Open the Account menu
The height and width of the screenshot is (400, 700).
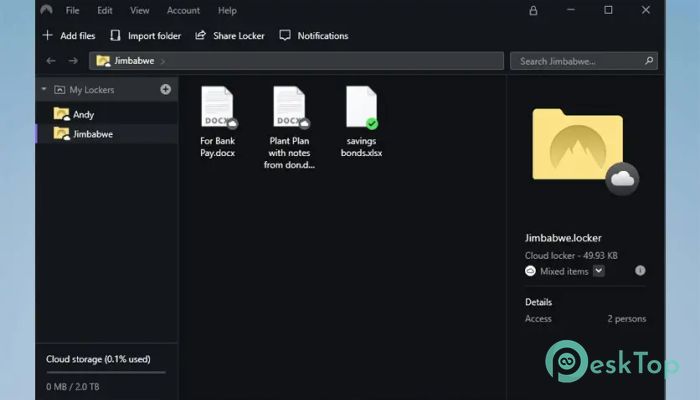coord(183,11)
